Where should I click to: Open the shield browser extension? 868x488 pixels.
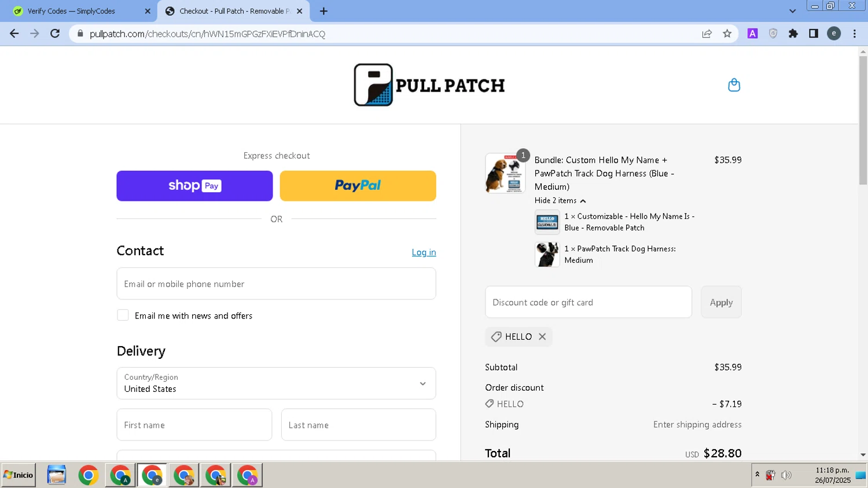tap(773, 34)
